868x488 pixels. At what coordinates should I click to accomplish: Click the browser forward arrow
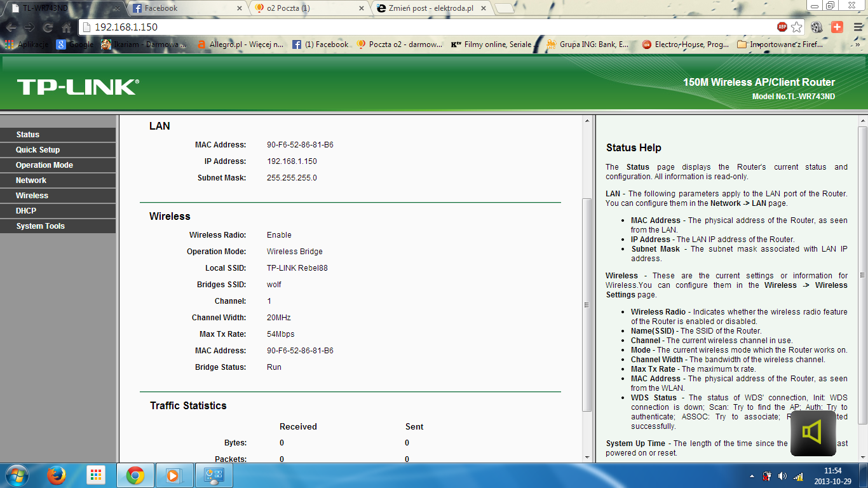30,28
